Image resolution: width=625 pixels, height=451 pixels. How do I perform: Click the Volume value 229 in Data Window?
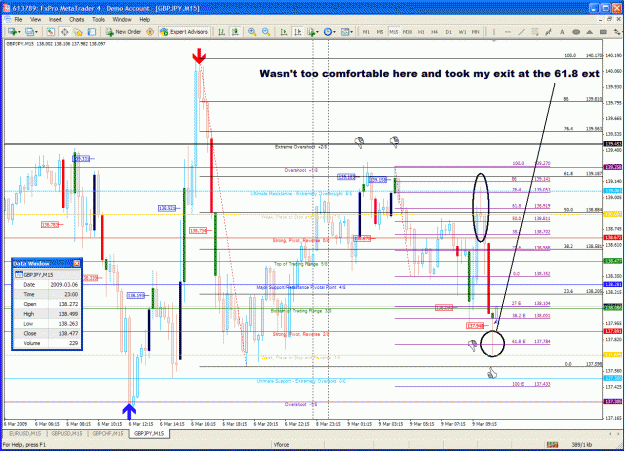click(x=73, y=343)
